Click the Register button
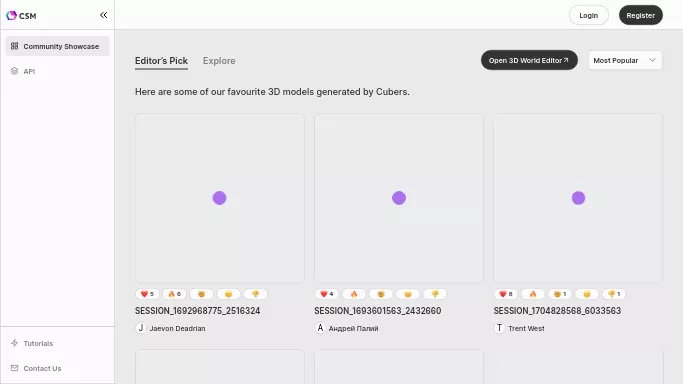683x384 pixels. tap(640, 15)
